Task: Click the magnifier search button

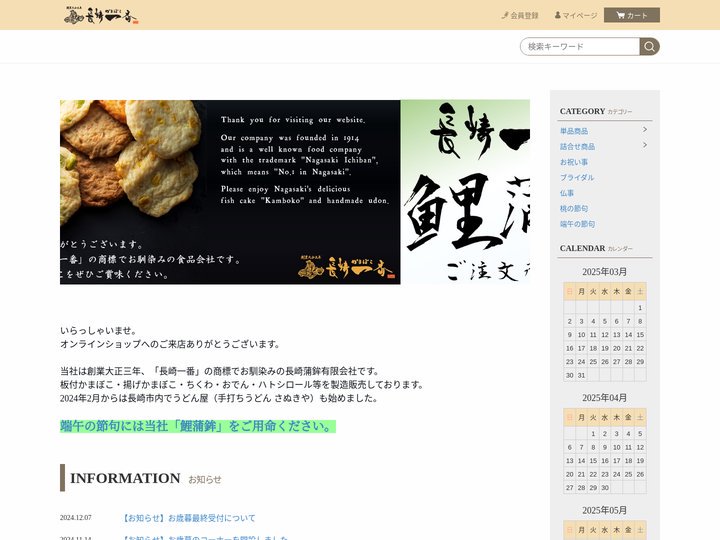Action: pyautogui.click(x=649, y=46)
